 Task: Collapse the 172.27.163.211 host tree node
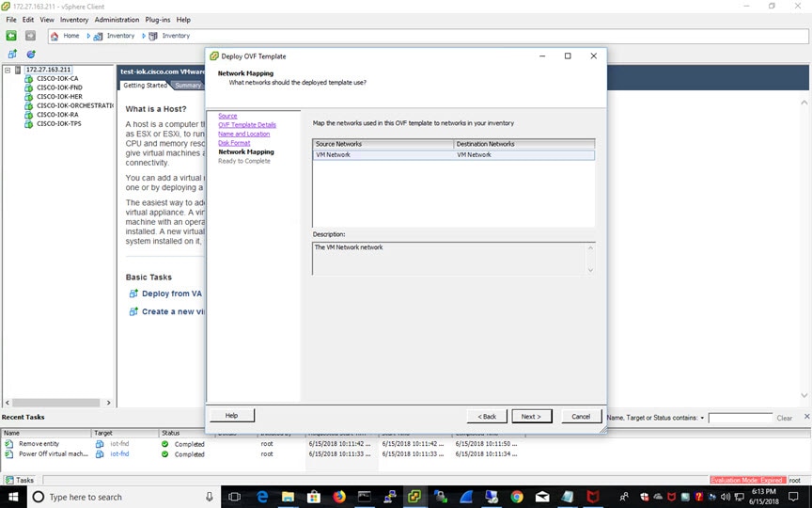click(8, 70)
